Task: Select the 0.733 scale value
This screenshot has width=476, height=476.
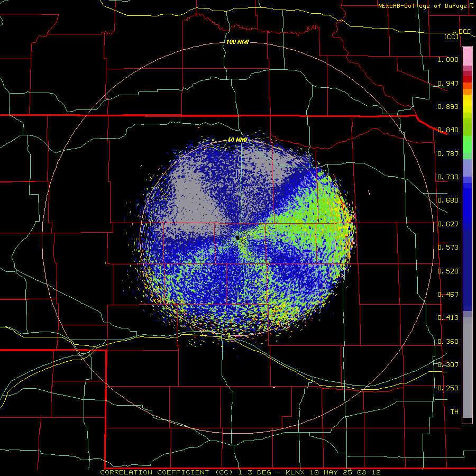Action: (448, 177)
